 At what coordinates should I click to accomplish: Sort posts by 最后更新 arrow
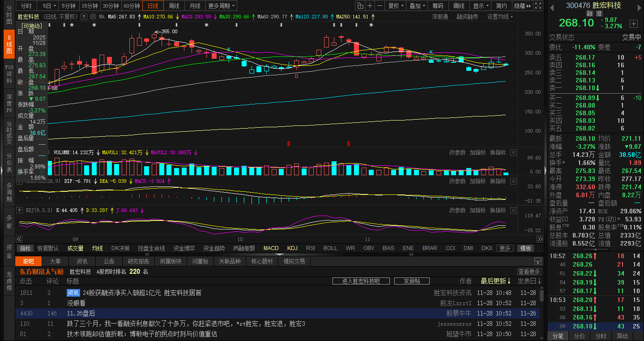509,281
